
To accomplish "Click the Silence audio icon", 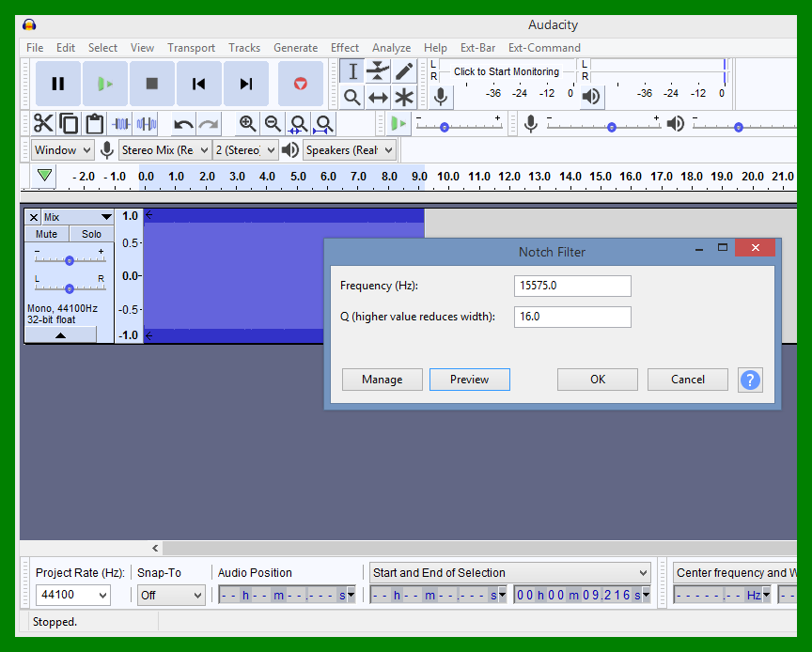I will (147, 124).
